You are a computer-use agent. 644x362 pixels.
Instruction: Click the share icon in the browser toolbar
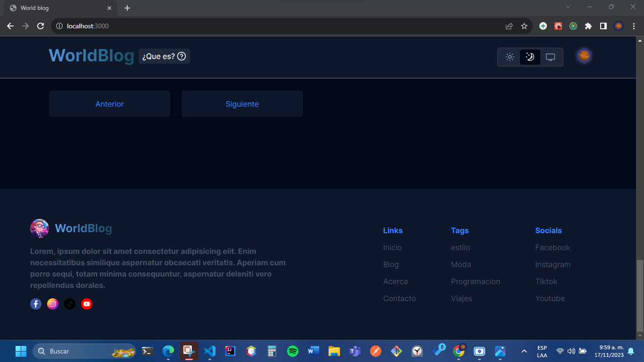pos(509,26)
